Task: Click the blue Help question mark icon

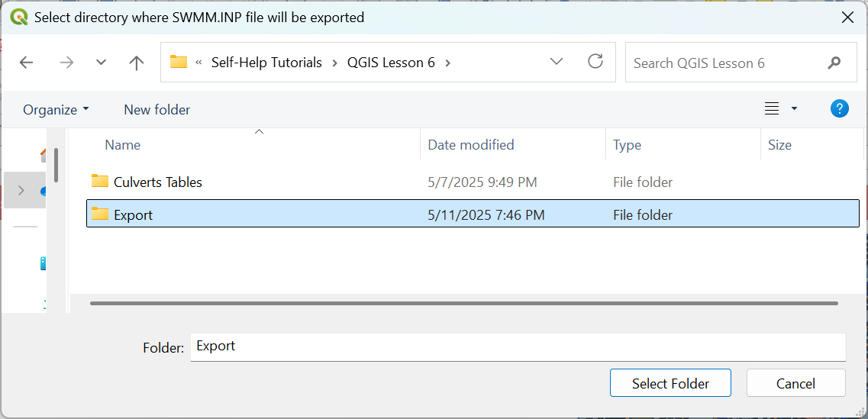Action: tap(839, 109)
